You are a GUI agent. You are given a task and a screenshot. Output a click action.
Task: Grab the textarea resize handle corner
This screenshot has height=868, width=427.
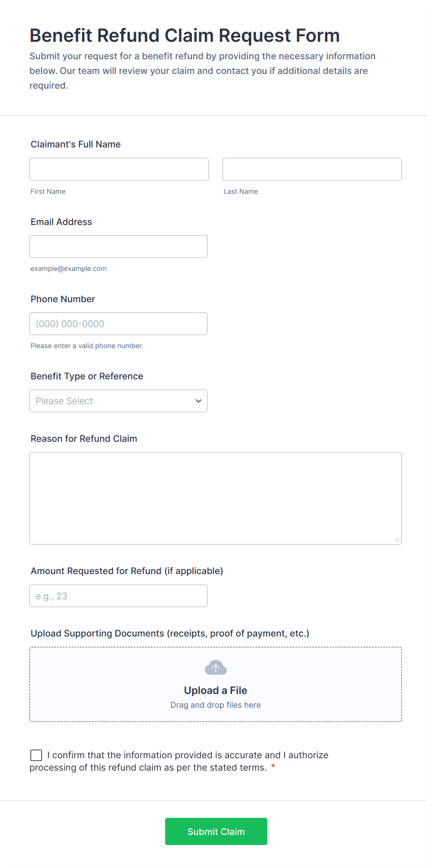click(x=397, y=540)
